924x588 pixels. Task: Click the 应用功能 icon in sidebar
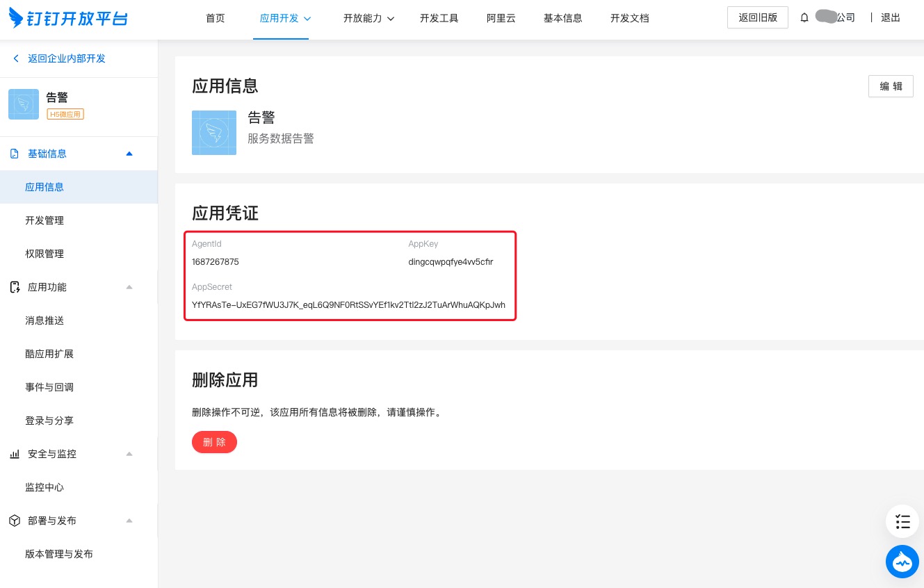click(15, 287)
